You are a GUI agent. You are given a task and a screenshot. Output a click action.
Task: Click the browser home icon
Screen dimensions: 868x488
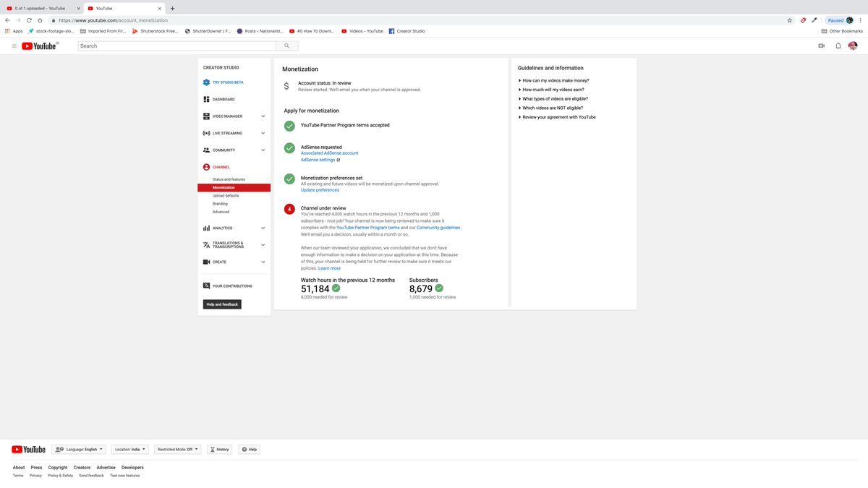pos(40,20)
